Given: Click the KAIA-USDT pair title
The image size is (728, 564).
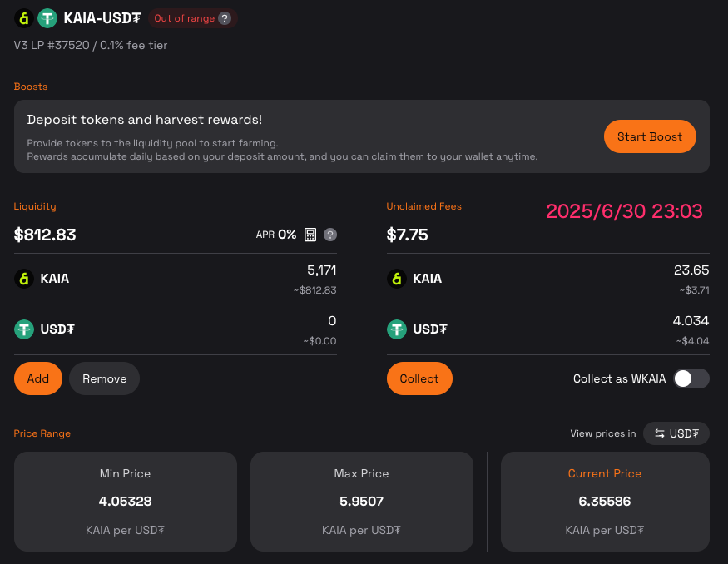Looking at the screenshot, I should pos(102,18).
